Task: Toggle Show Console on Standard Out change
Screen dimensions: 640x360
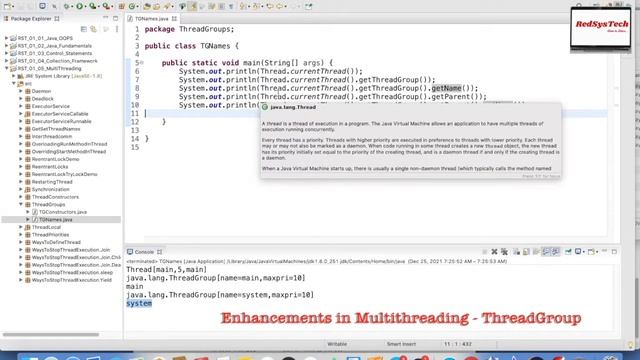Action: (546, 252)
